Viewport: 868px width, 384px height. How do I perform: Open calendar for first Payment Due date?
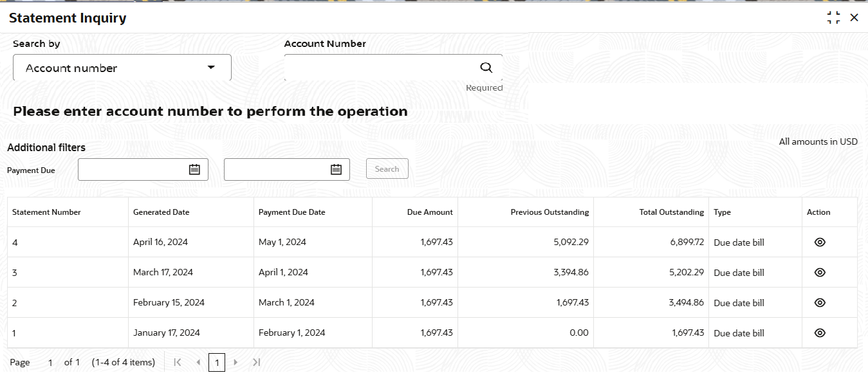(x=194, y=169)
